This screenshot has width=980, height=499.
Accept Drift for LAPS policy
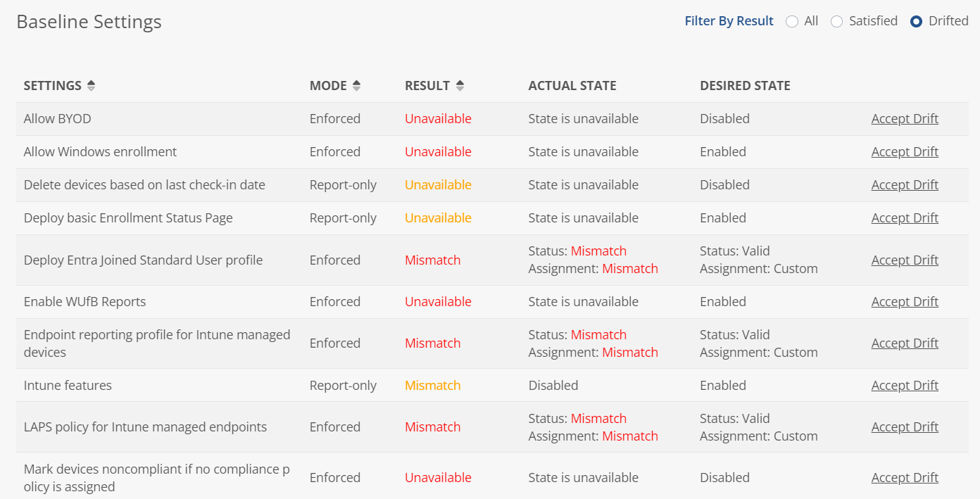(x=905, y=427)
